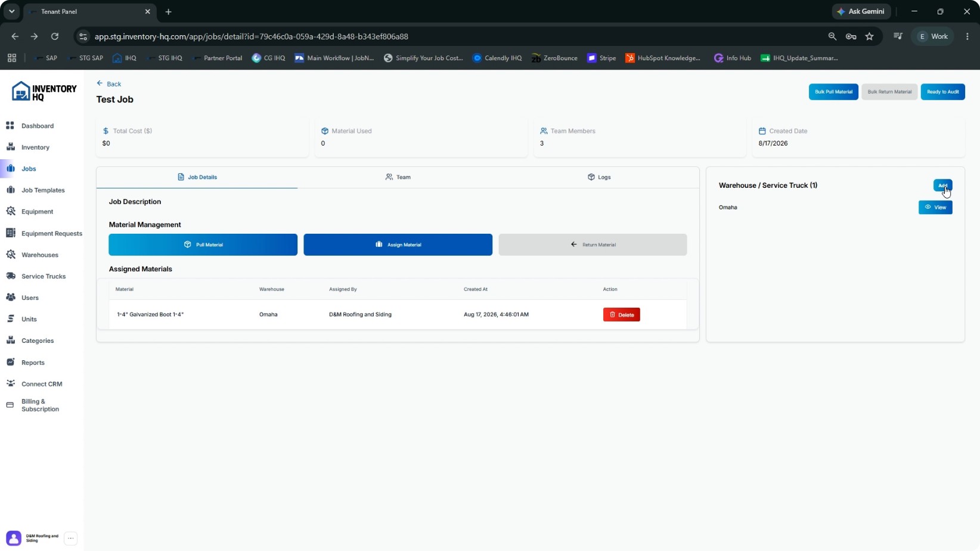Viewport: 980px width, 551px height.
Task: Open Info Hub bookmark
Action: pyautogui.click(x=732, y=58)
